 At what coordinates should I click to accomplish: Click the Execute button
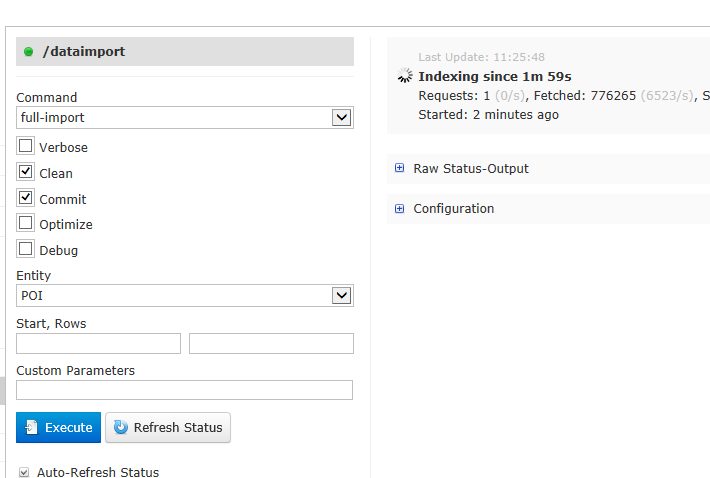click(58, 427)
